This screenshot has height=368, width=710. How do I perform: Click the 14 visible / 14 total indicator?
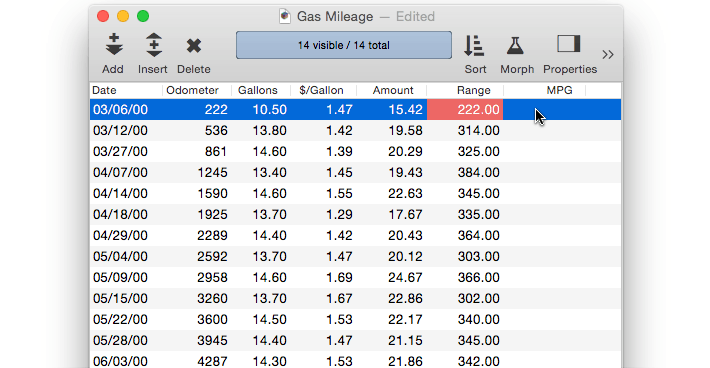(344, 45)
